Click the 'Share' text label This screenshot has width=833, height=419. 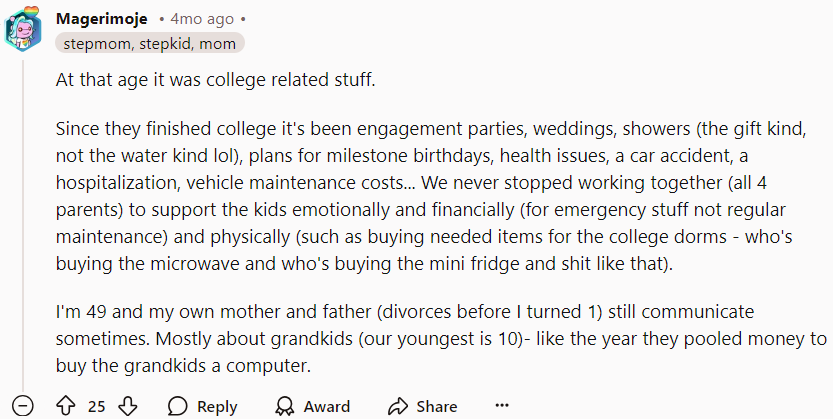437,406
